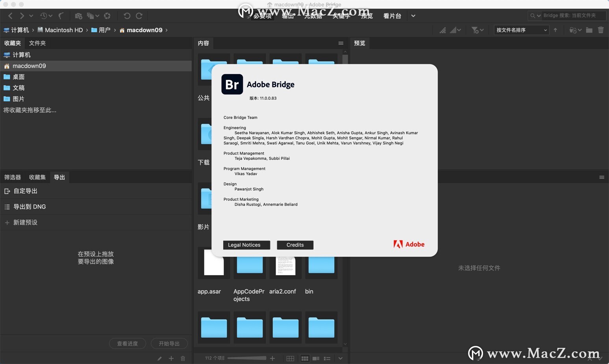Select 计算机 in favorites list
The image size is (609, 364).
coord(96,55)
